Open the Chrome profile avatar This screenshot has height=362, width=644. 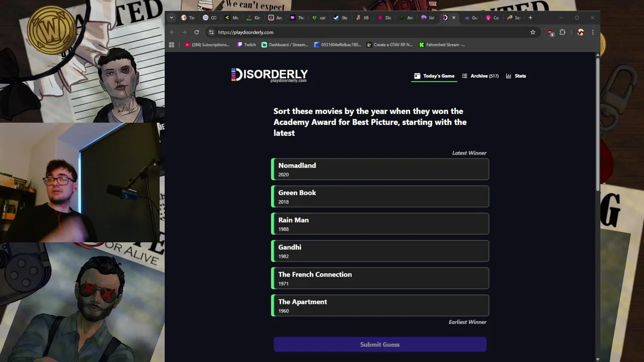(x=581, y=32)
